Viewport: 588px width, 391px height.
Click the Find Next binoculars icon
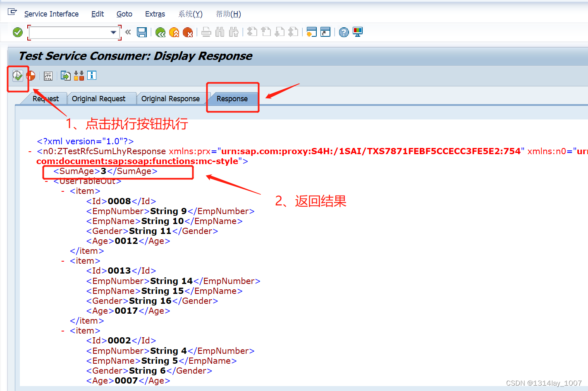click(234, 32)
